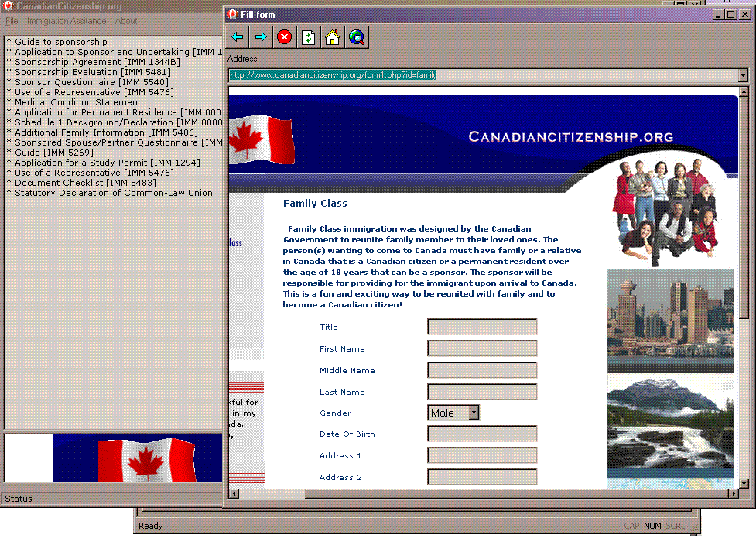This screenshot has height=542, width=756.
Task: Click left arrow of page horizontal scrollbar
Action: tap(234, 493)
